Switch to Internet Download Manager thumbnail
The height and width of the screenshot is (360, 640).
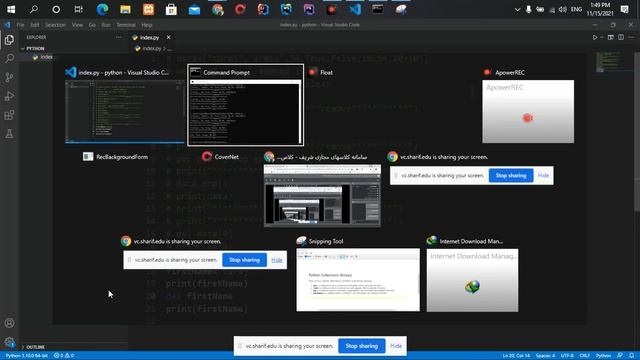point(472,280)
